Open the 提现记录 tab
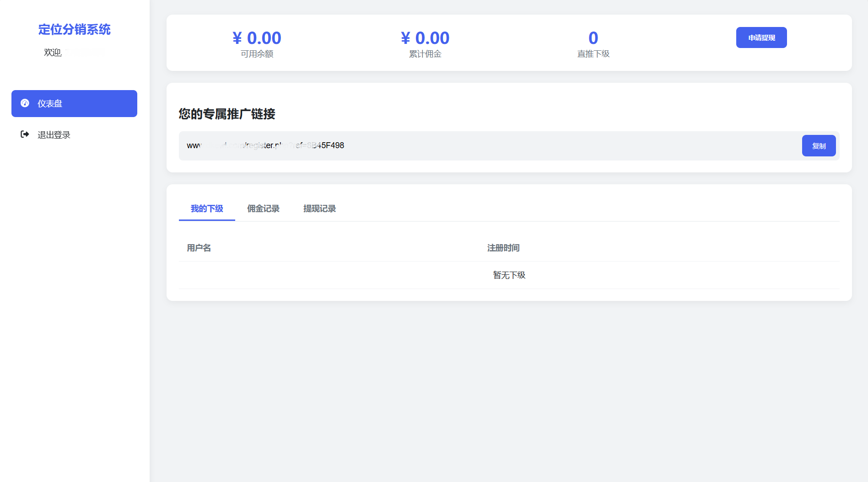 319,209
